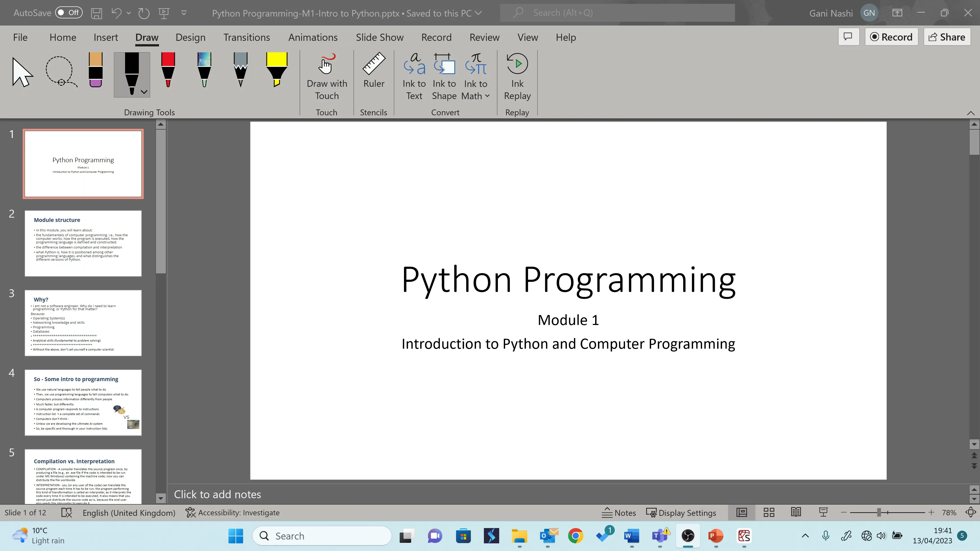Select the Ink to Shape tool
The height and width of the screenshot is (551, 980).
click(x=444, y=76)
